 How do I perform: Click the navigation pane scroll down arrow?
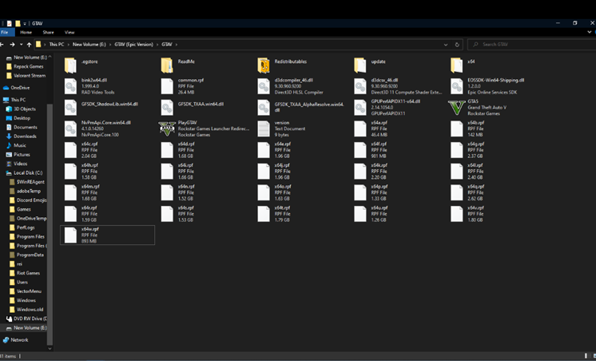pos(50,348)
